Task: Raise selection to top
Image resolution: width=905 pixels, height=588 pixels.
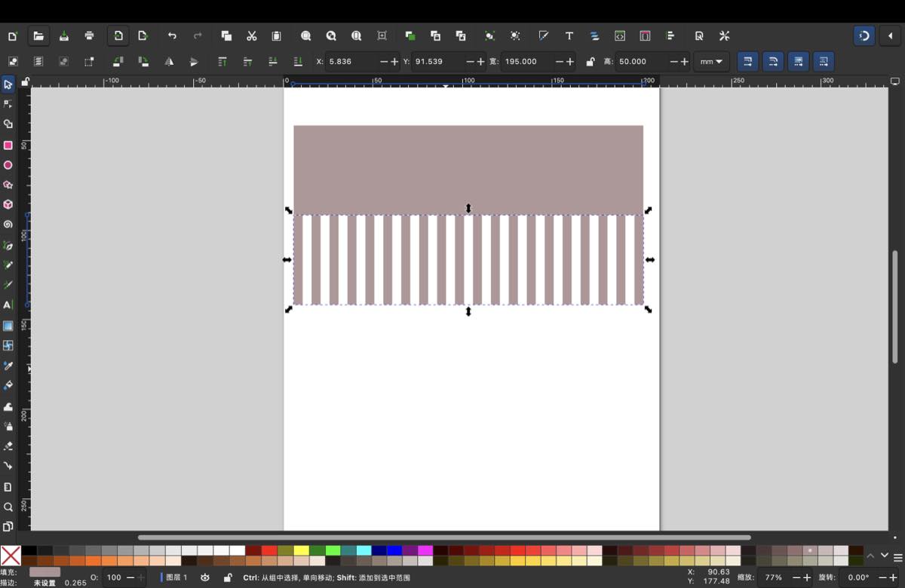Action: (222, 62)
